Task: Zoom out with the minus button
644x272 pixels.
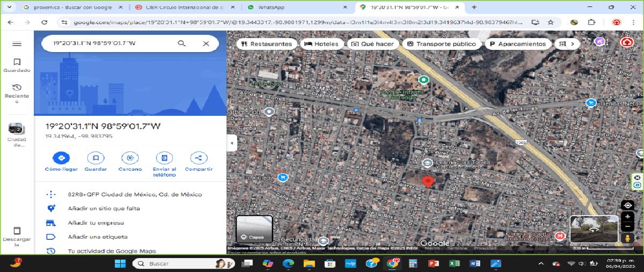Action: coord(627,227)
